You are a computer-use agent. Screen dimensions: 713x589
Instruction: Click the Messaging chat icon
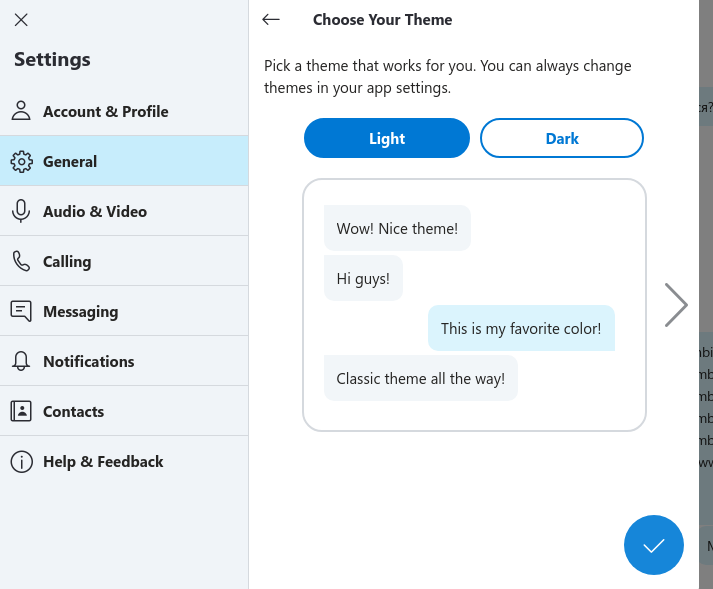21,311
